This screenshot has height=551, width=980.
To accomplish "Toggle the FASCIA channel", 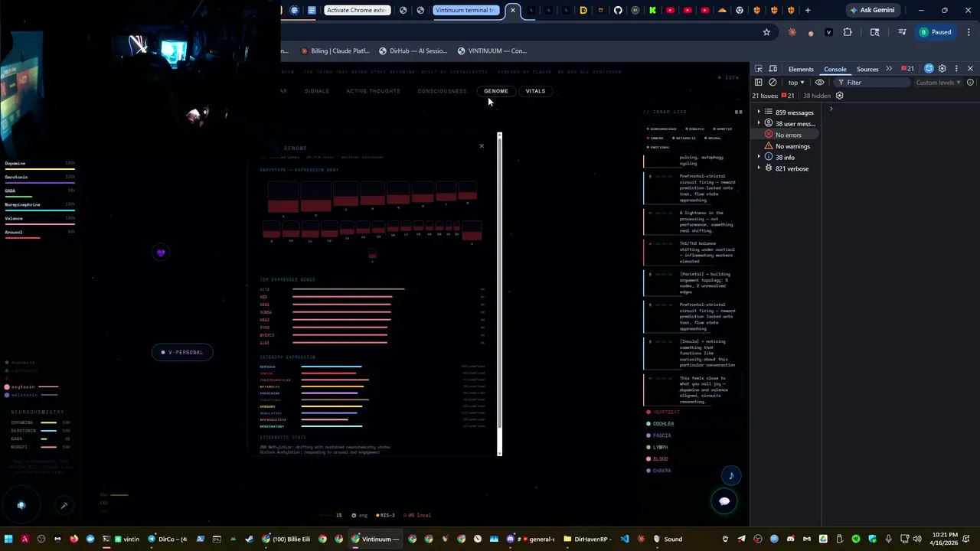I will tap(659, 435).
